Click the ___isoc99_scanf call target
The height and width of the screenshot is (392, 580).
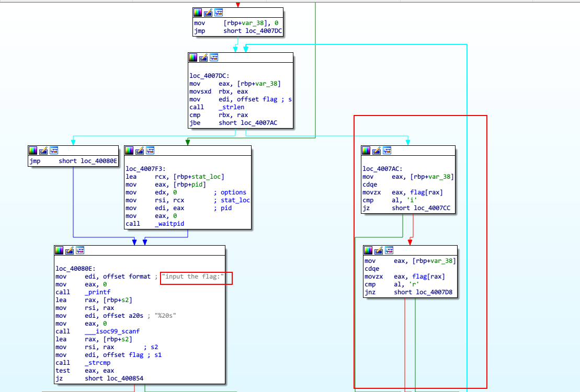click(112, 331)
